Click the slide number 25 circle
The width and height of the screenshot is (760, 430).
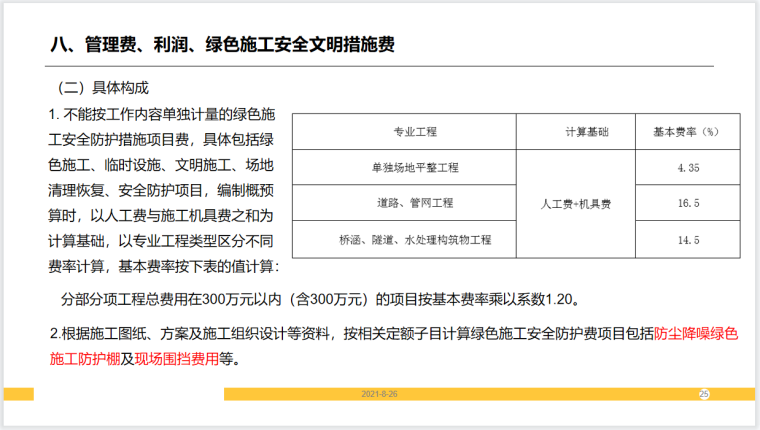click(x=703, y=395)
